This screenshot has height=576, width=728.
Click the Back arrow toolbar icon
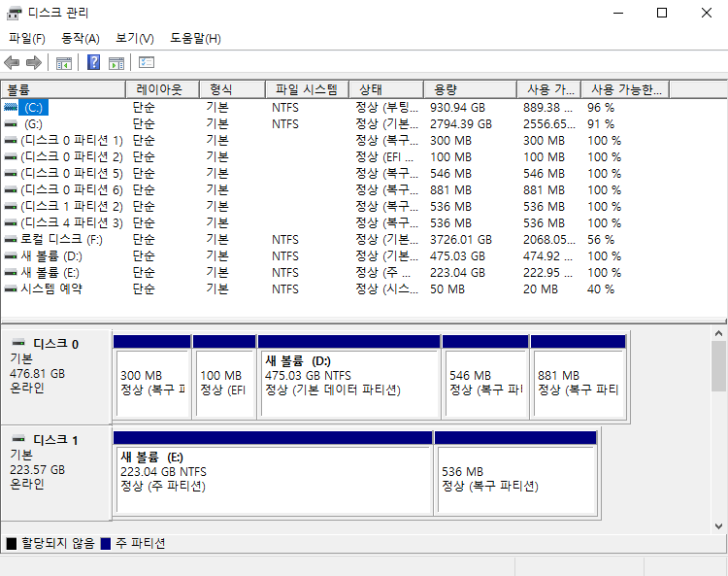(x=12, y=62)
